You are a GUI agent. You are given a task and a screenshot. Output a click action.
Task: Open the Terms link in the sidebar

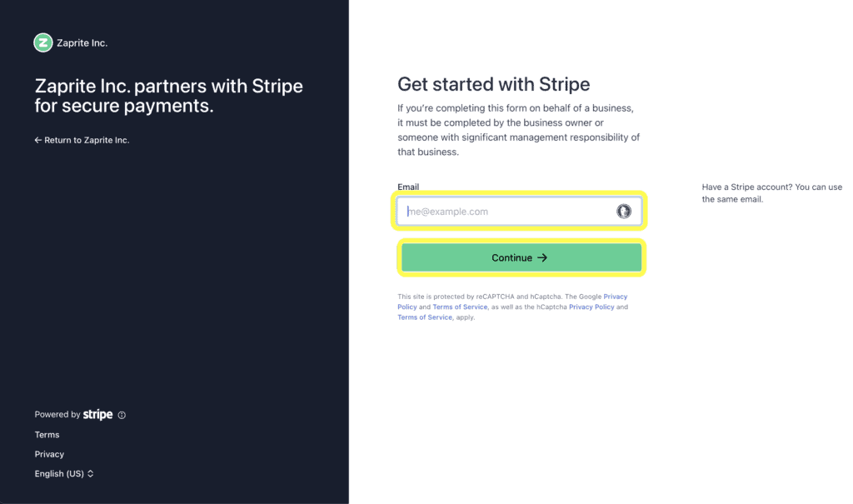coord(47,434)
